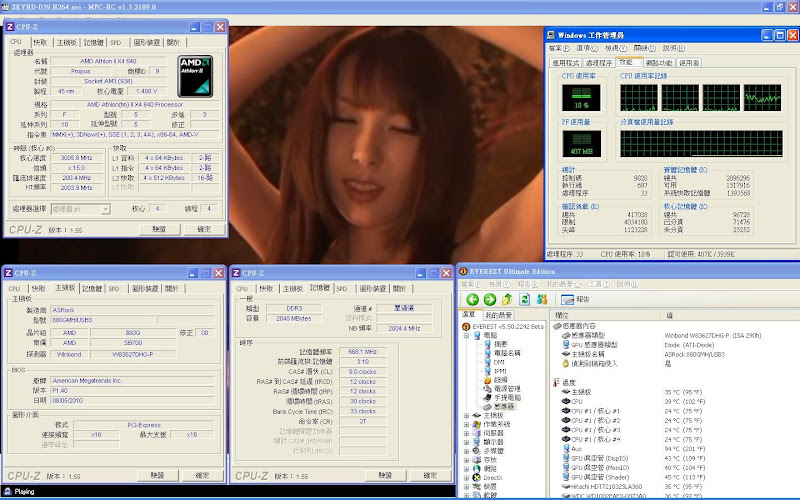Image resolution: width=800 pixels, height=500 pixels.
Task: Expand the 網路 node in EVEREST tree
Action: pyautogui.click(x=466, y=469)
